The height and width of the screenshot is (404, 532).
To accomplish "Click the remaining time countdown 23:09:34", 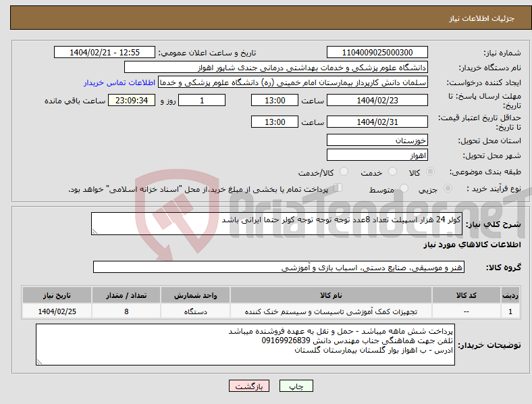I will click(x=132, y=100).
